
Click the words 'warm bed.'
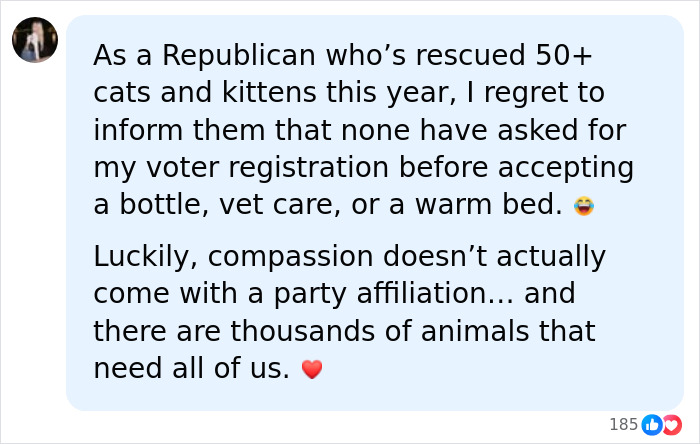coord(489,204)
